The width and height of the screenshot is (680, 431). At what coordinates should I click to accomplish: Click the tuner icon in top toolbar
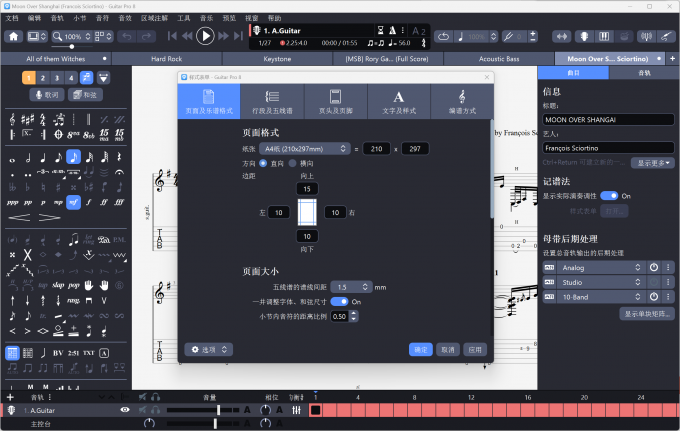pyautogui.click(x=646, y=36)
